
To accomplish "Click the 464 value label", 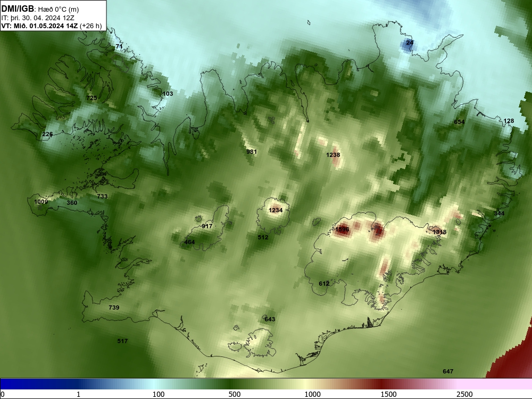I will point(189,242).
